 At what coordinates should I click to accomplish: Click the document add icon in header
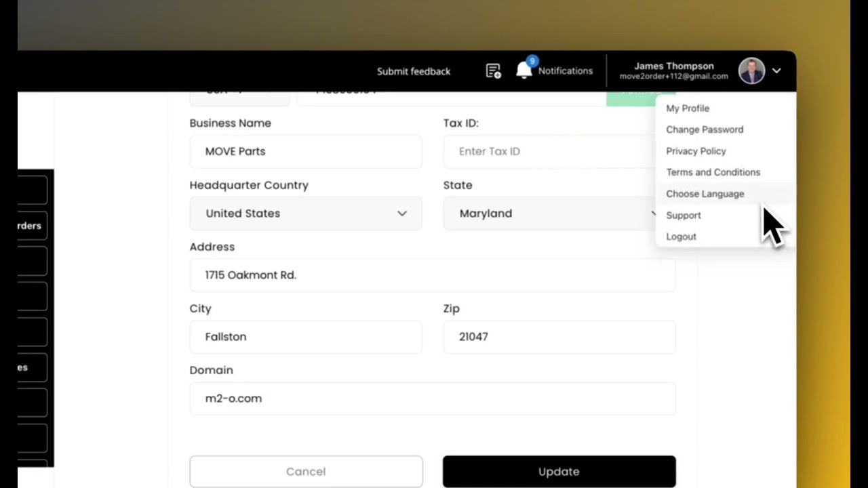click(x=493, y=71)
